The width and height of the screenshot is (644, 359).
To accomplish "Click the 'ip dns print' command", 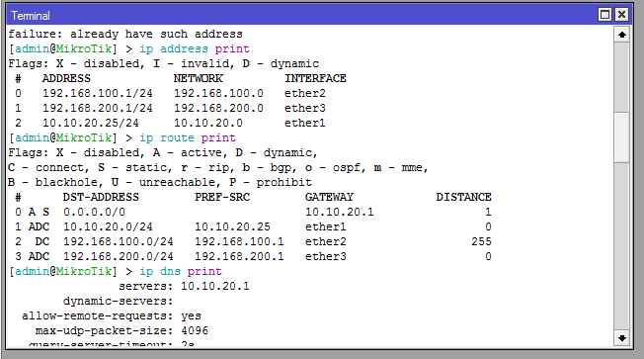I will 181,271.
